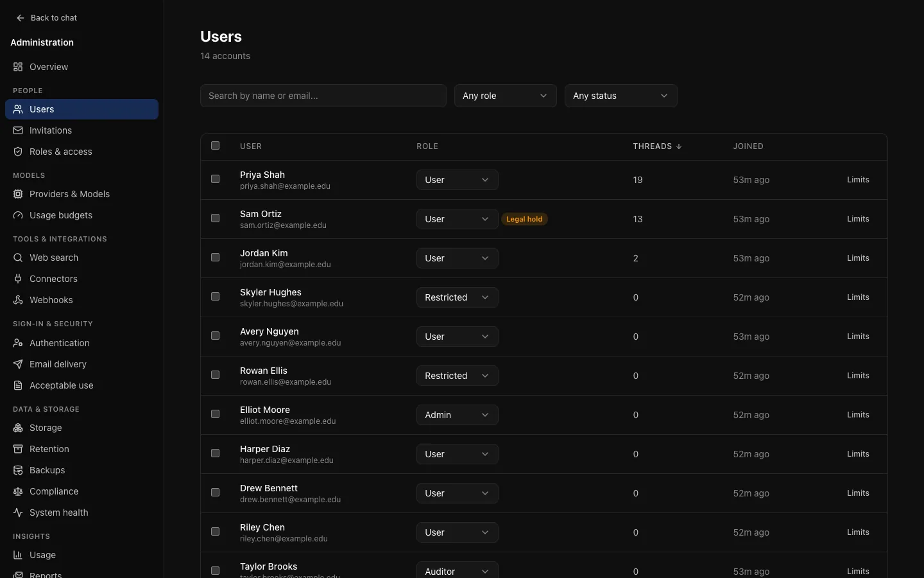Click the Webhooks icon in sidebar
This screenshot has width=924, height=578.
pos(18,300)
